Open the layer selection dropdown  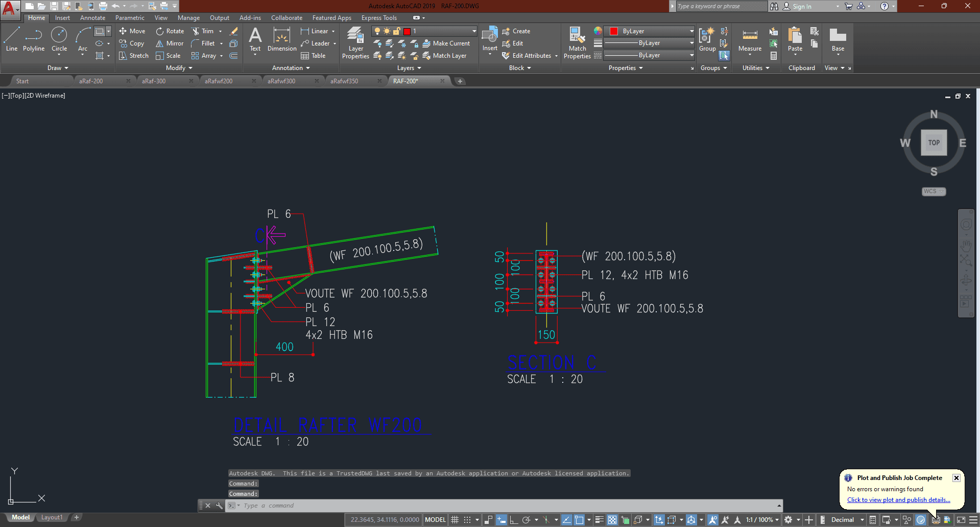click(x=424, y=31)
